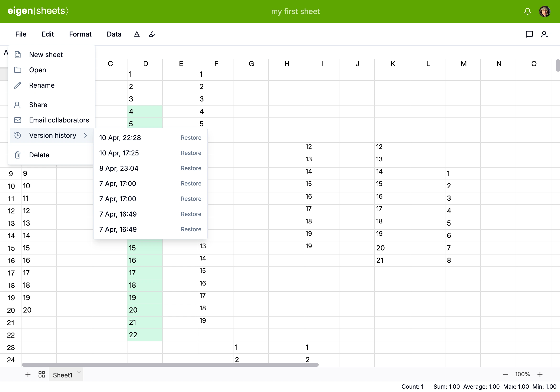The width and height of the screenshot is (560, 392).
Task: Restore the 10 Apr, 22:28 version
Action: coord(191,138)
